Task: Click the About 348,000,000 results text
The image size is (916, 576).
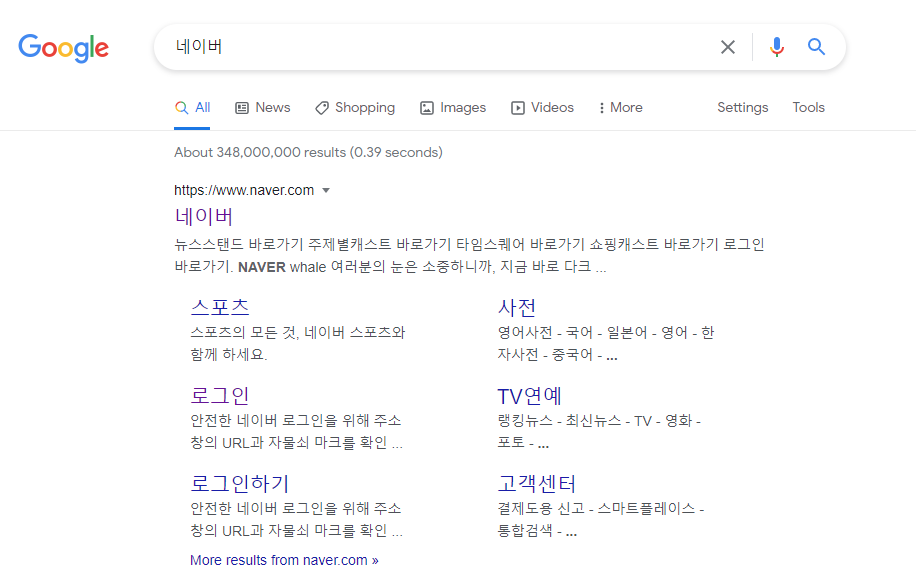Action: coord(308,152)
